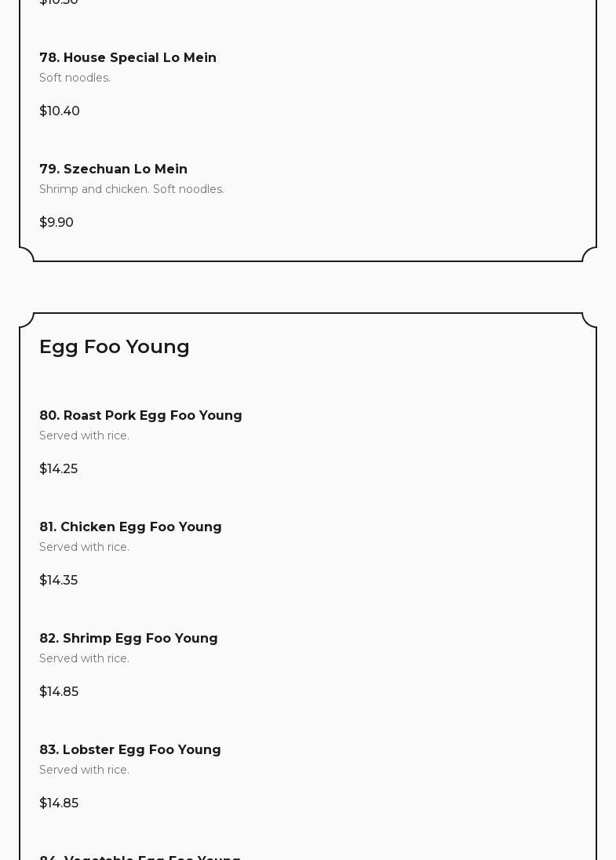Screen dimensions: 616x860
Task: Click the $14.35 price
Action: coord(59,581)
